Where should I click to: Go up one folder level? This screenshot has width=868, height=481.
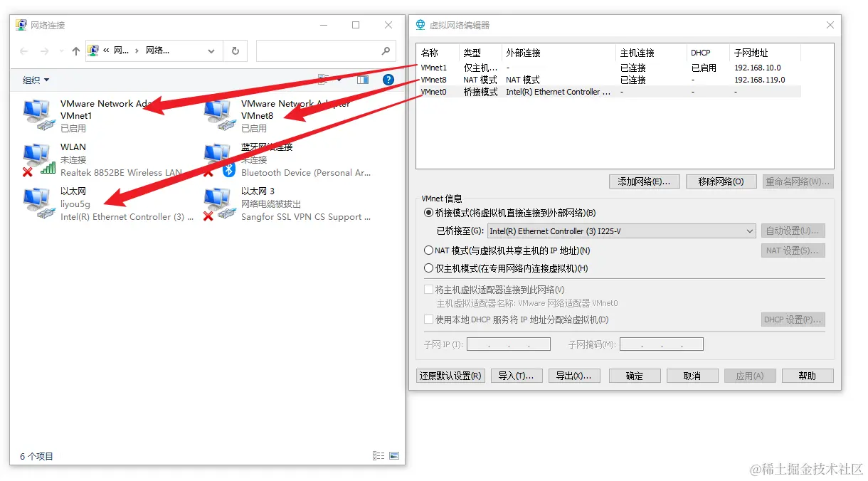point(76,51)
